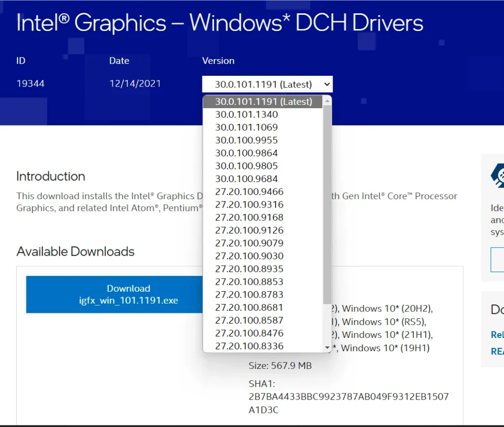Click the dropdown list scroll-up arrow

(x=327, y=101)
